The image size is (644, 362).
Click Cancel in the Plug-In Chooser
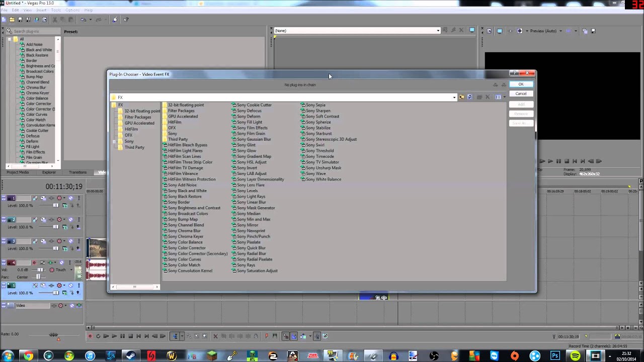[521, 94]
